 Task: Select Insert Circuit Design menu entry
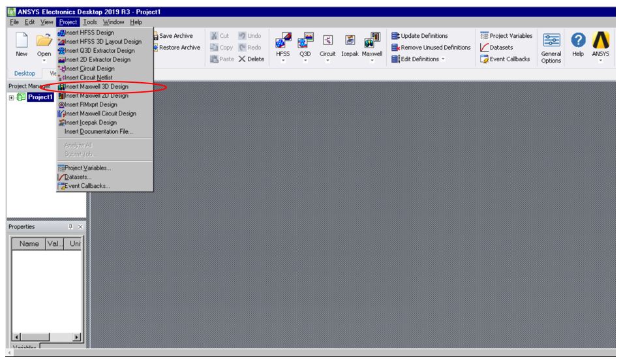point(105,68)
